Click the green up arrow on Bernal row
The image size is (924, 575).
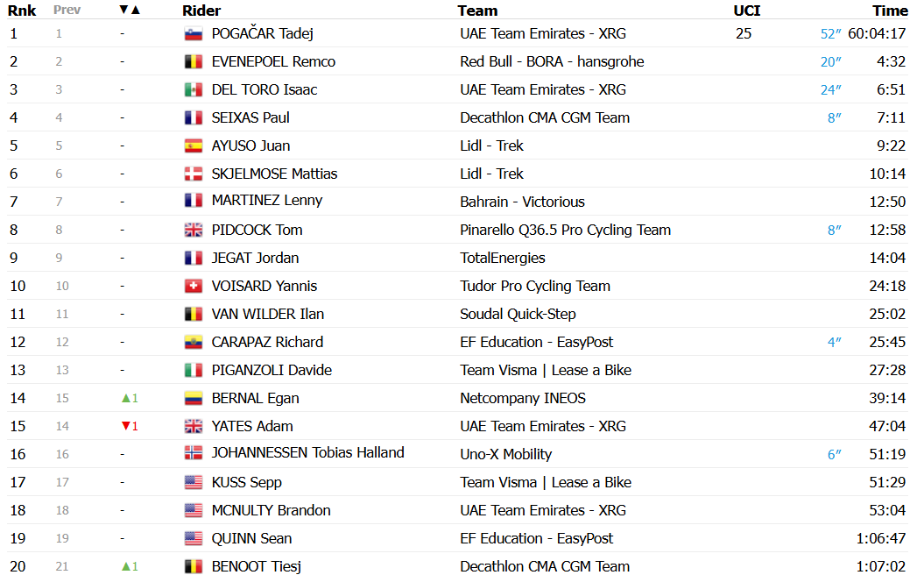(x=125, y=399)
